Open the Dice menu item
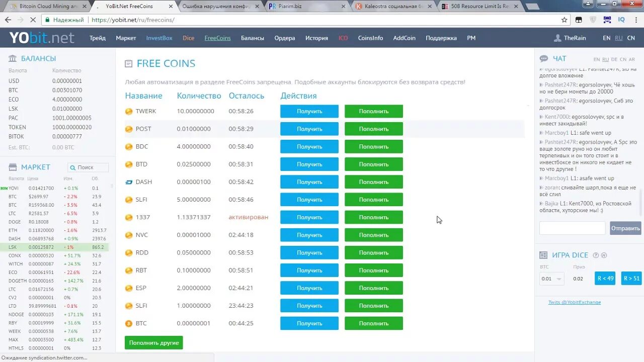This screenshot has width=644, height=362. pyautogui.click(x=189, y=38)
